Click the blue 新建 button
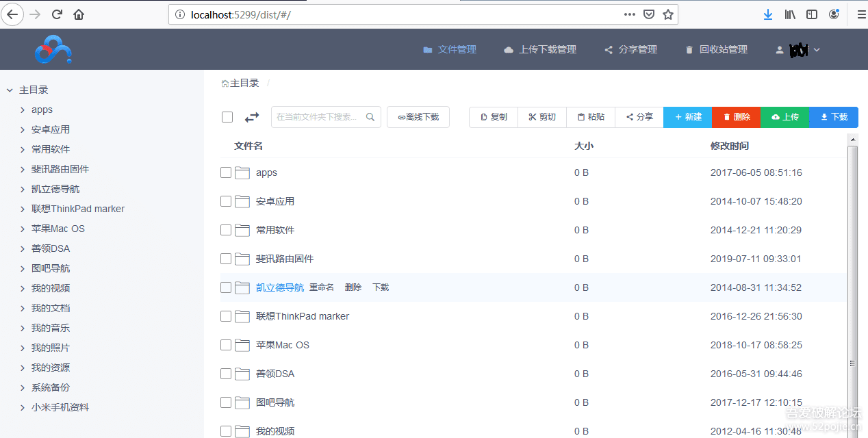Image resolution: width=868 pixels, height=438 pixels. tap(688, 117)
